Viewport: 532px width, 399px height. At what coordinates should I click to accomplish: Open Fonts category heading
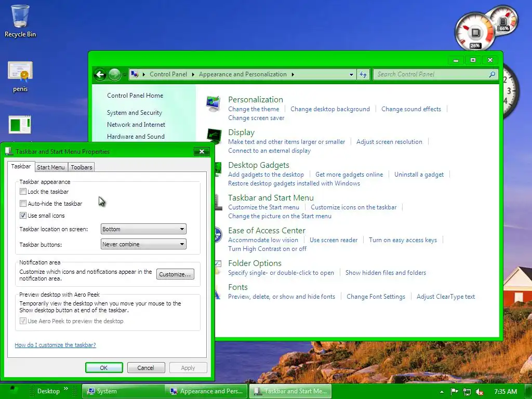click(x=238, y=287)
